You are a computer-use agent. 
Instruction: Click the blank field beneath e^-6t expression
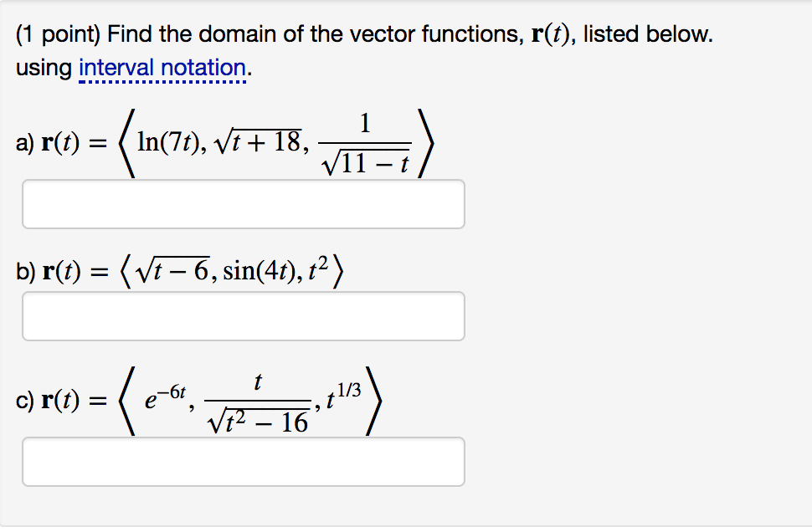tap(243, 461)
